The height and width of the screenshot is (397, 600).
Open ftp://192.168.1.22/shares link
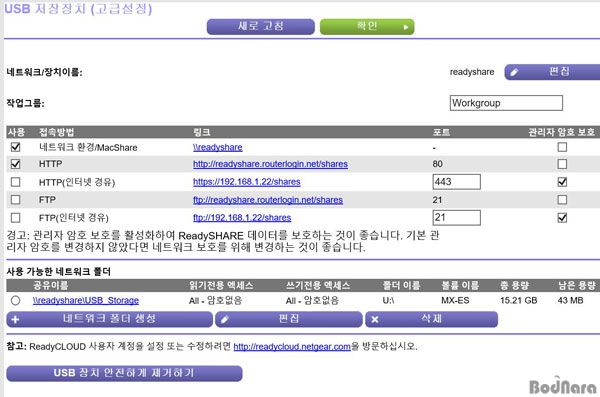(242, 218)
